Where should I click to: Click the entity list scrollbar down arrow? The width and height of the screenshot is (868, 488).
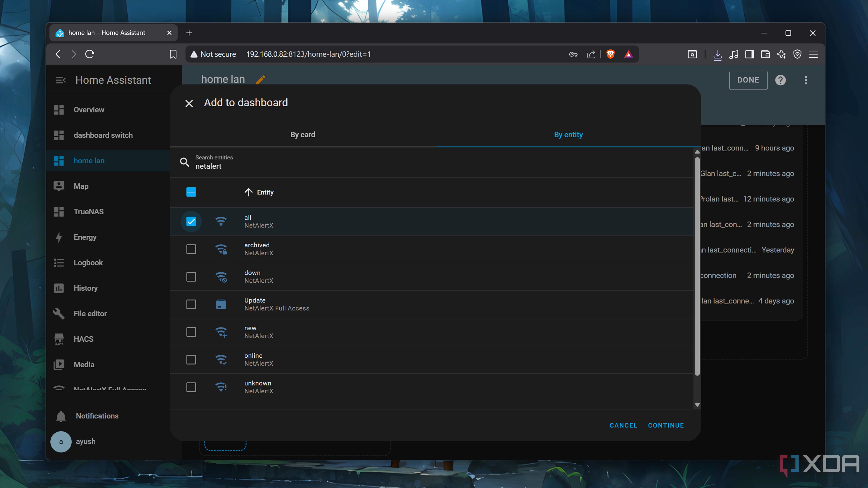(x=697, y=405)
